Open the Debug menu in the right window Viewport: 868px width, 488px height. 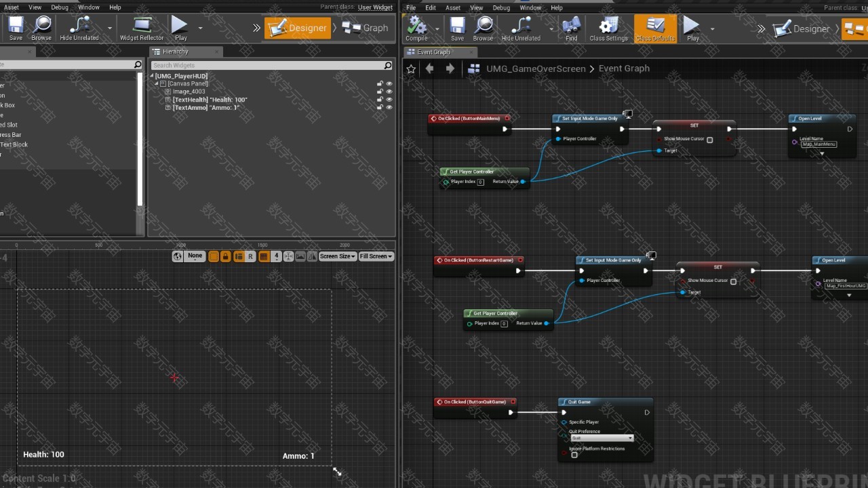click(x=501, y=7)
